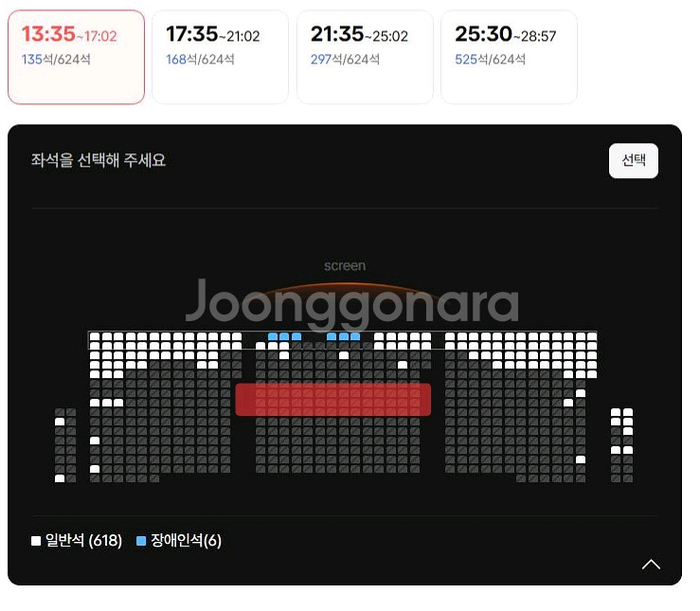Click the 선택 button

[633, 161]
